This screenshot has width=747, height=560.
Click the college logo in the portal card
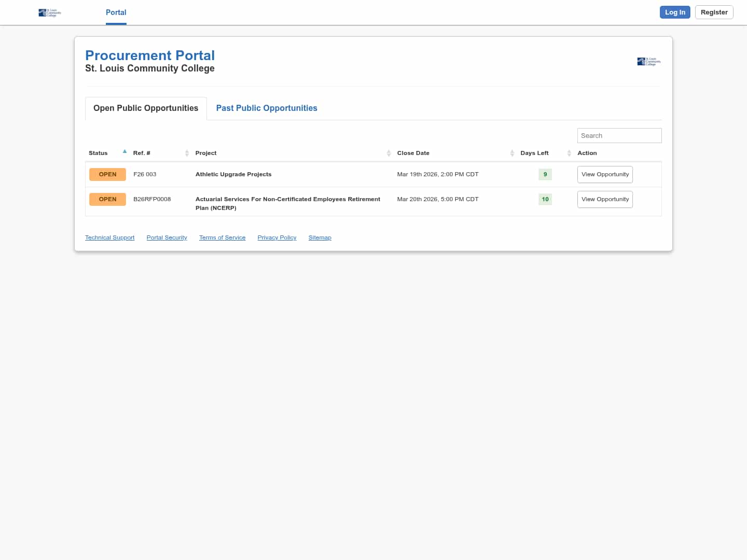point(648,62)
